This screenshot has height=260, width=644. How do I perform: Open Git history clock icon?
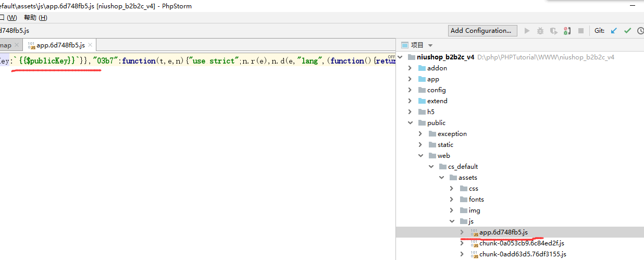point(640,31)
